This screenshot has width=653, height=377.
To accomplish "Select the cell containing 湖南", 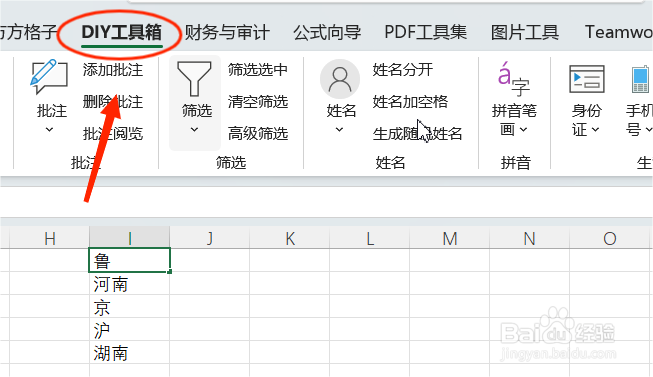I will point(130,352).
